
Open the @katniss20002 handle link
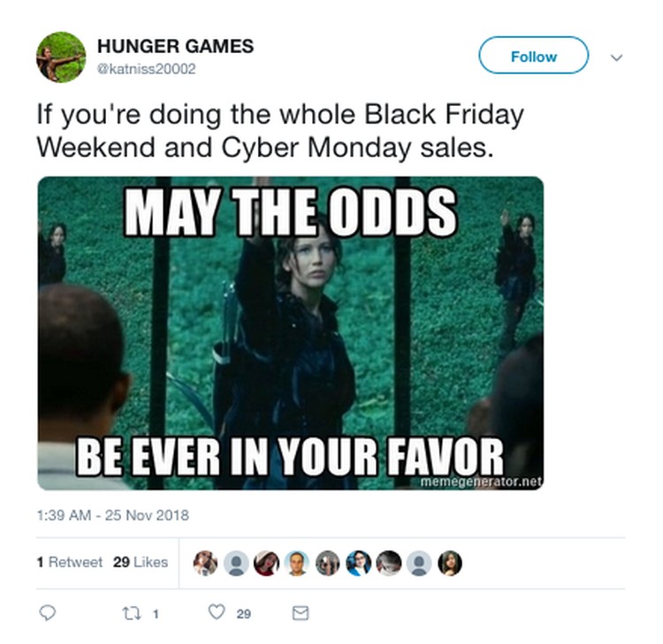(x=146, y=69)
